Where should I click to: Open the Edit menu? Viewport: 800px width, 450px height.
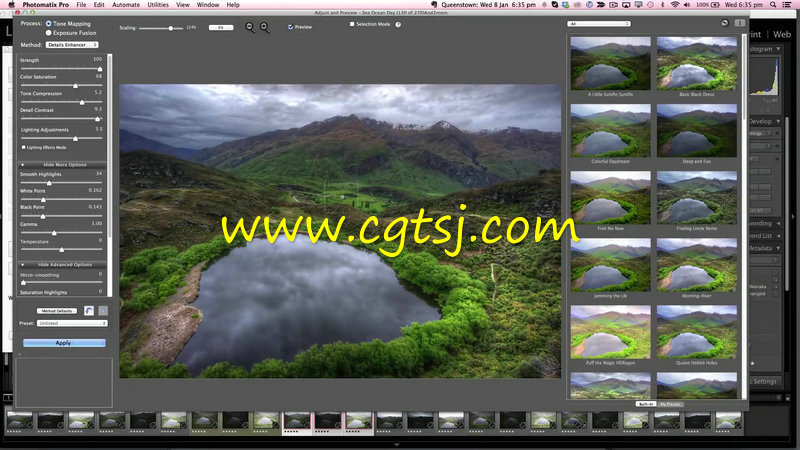tap(99, 5)
